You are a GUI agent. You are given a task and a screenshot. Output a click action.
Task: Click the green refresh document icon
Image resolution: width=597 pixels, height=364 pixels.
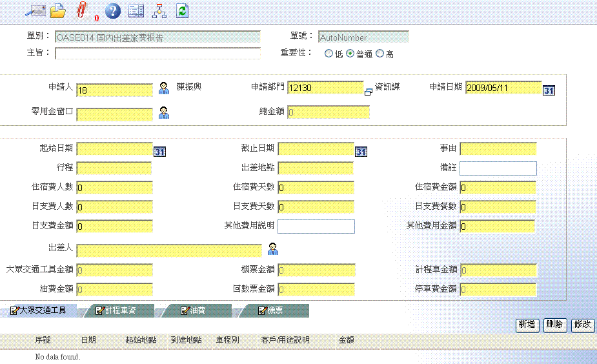coord(183,10)
